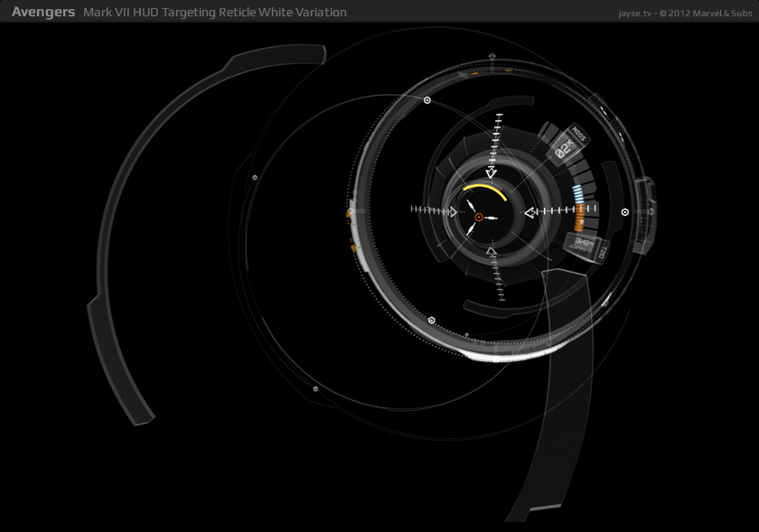Viewport: 759px width, 532px height.
Task: Select the hexagon marker at the ring's upper left
Action: pyautogui.click(x=426, y=100)
